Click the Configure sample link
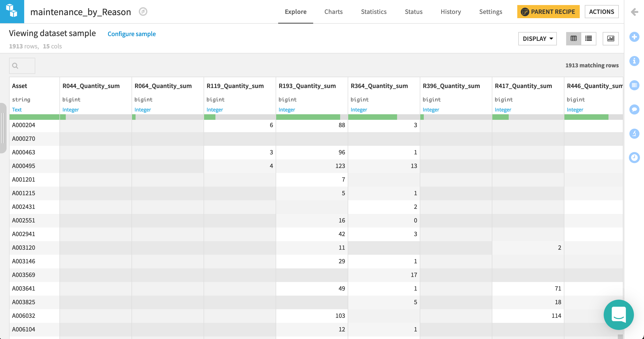This screenshot has height=339, width=644. click(132, 34)
